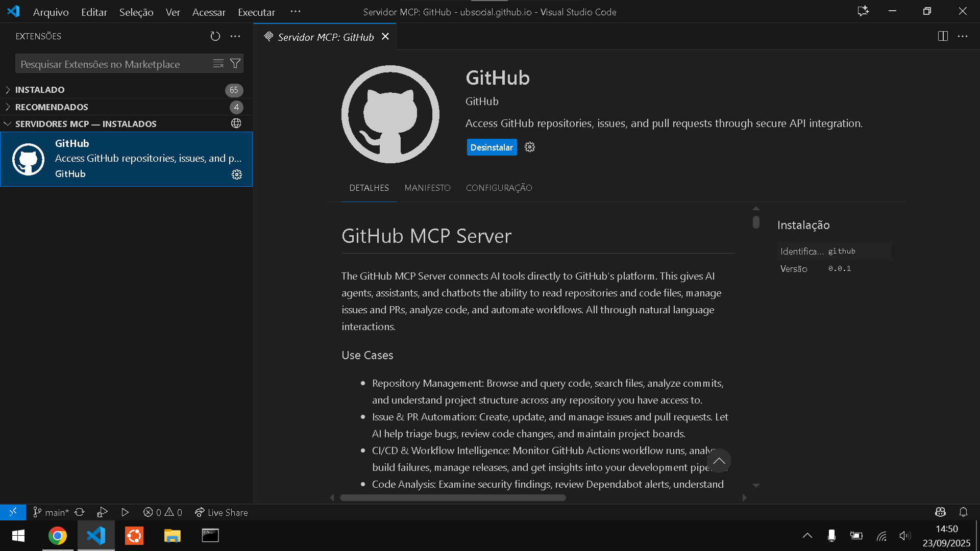Open notifications bell in status bar

click(963, 512)
